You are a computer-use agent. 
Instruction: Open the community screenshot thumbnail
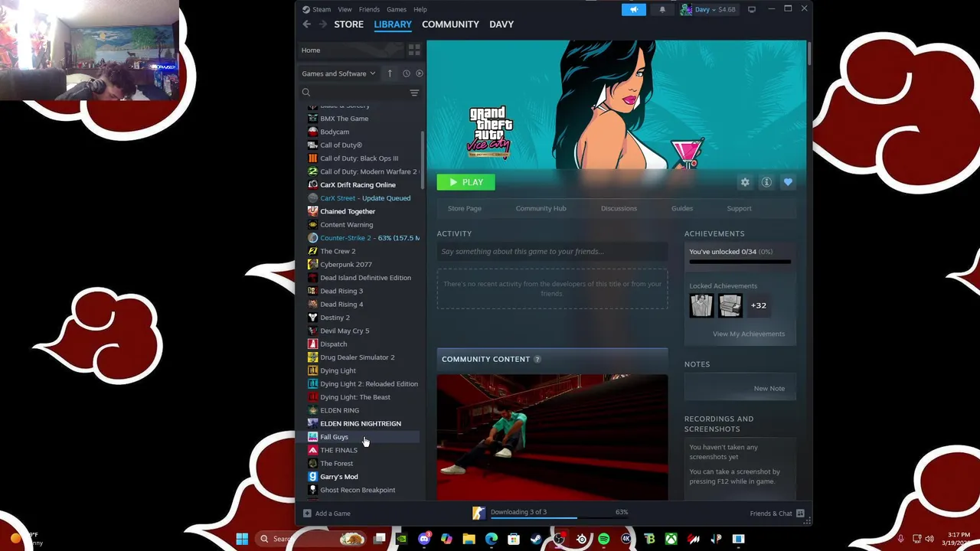[x=552, y=437]
